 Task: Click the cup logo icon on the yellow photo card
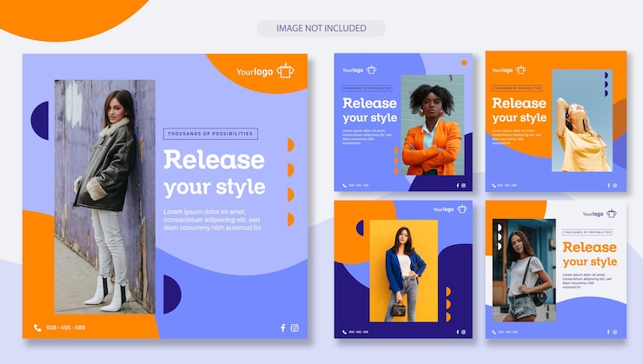462,208
